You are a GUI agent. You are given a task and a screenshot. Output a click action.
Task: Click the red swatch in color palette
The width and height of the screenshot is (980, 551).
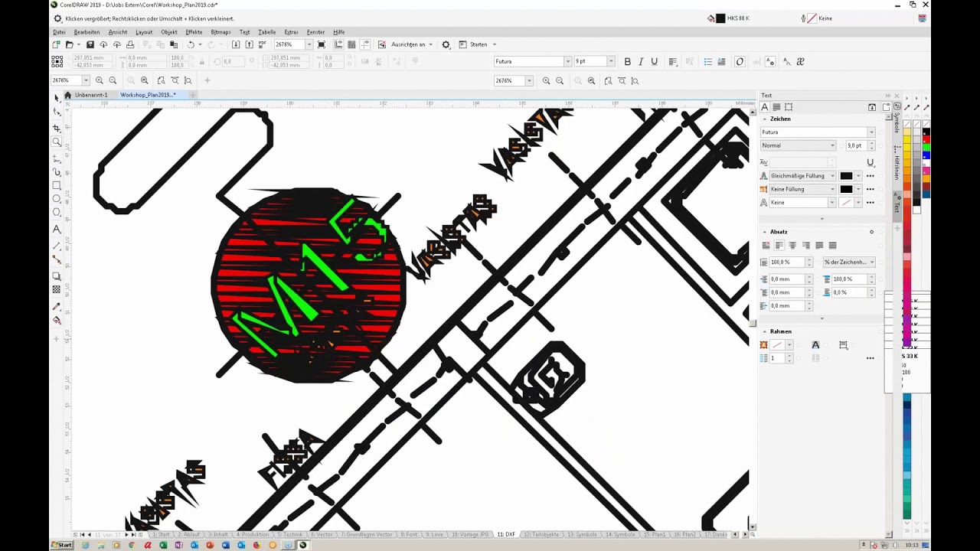click(x=926, y=140)
